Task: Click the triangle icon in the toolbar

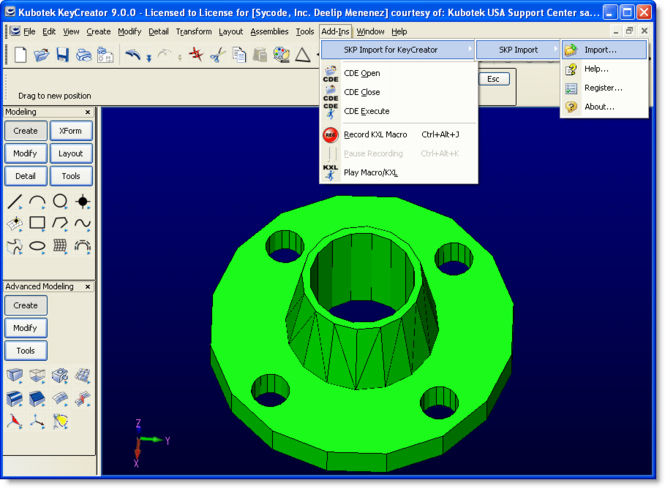Action: tap(302, 55)
